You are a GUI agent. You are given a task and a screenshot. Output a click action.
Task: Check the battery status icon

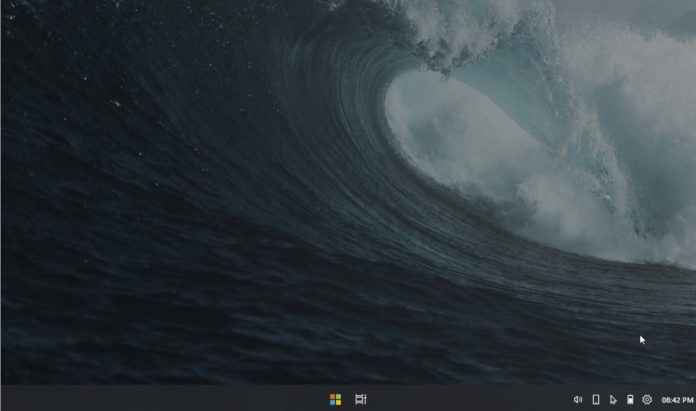click(630, 399)
